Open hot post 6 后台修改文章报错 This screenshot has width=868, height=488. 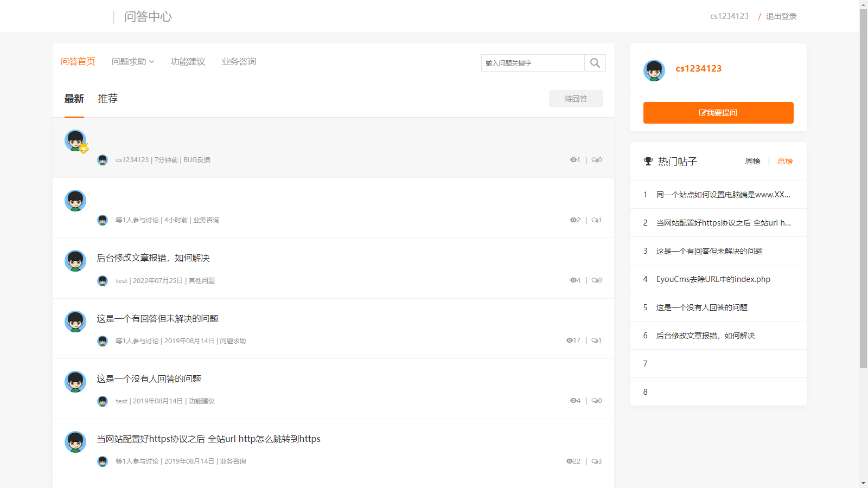706,336
